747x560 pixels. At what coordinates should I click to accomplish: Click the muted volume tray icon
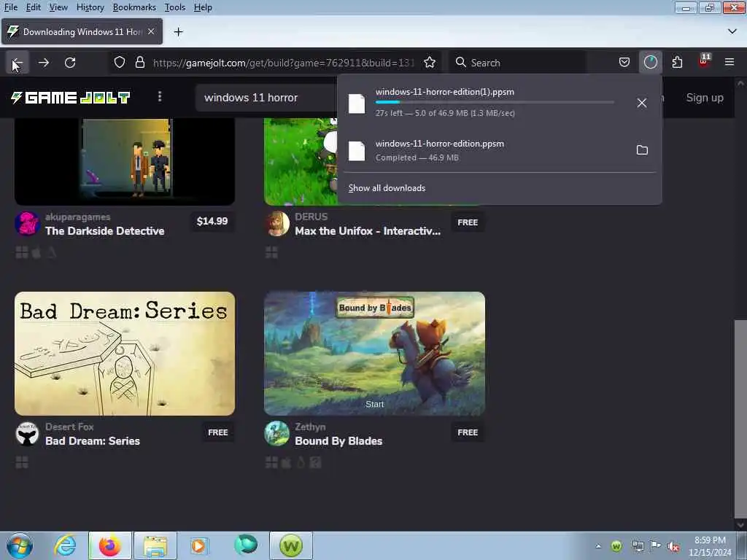point(673,546)
